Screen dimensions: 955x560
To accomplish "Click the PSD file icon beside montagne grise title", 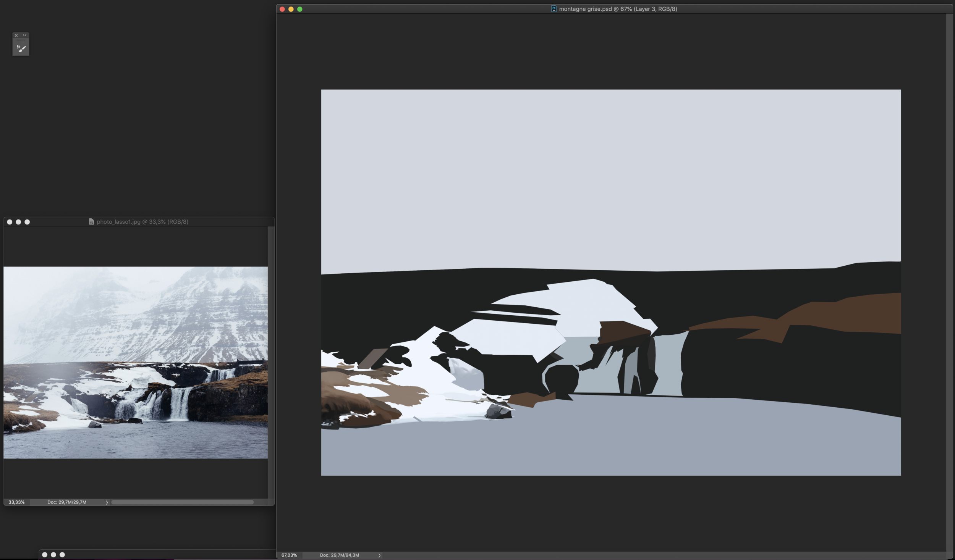I will [554, 9].
